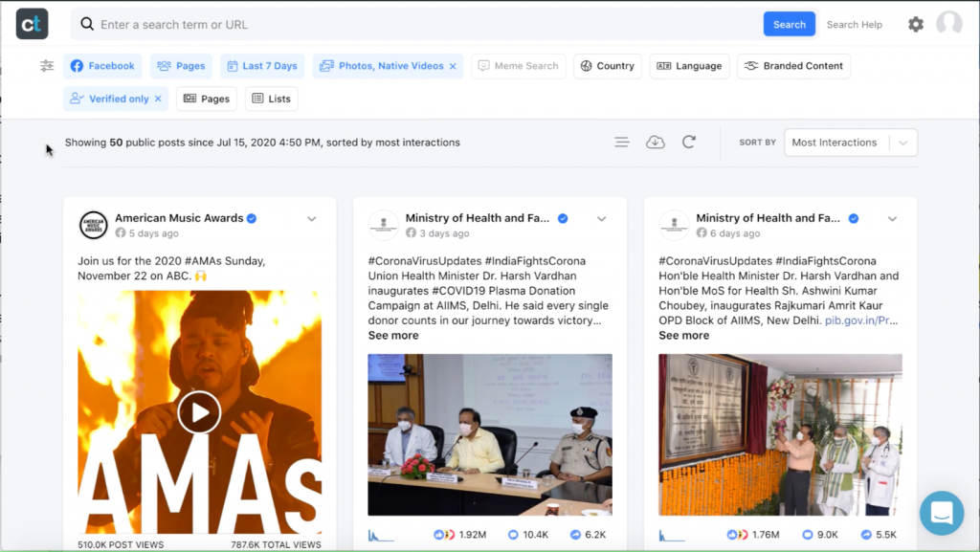The width and height of the screenshot is (980, 552).
Task: Download results with the cloud icon
Action: pyautogui.click(x=655, y=143)
